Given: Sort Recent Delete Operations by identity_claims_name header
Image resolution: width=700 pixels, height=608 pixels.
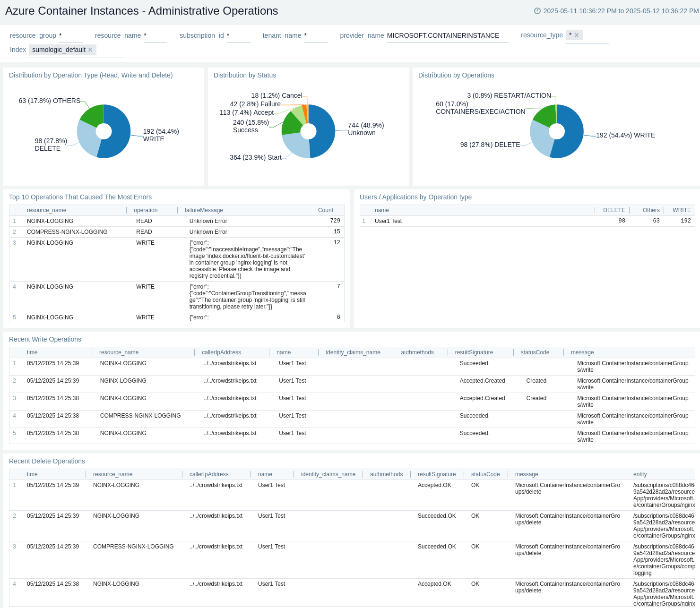Looking at the screenshot, I should [x=328, y=474].
